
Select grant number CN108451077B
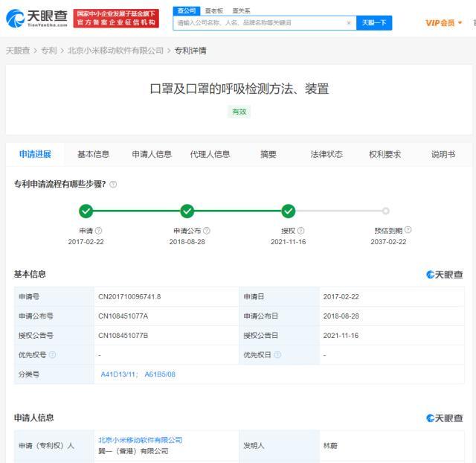click(123, 336)
